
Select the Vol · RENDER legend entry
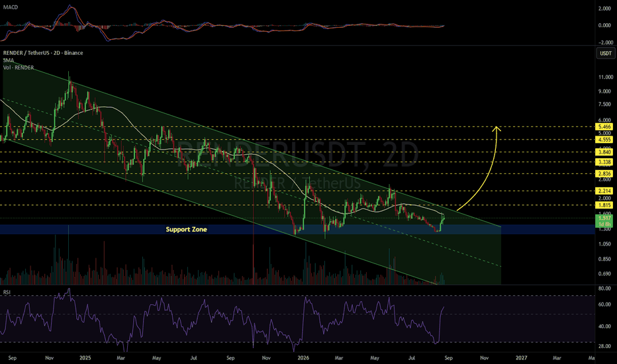tap(19, 68)
